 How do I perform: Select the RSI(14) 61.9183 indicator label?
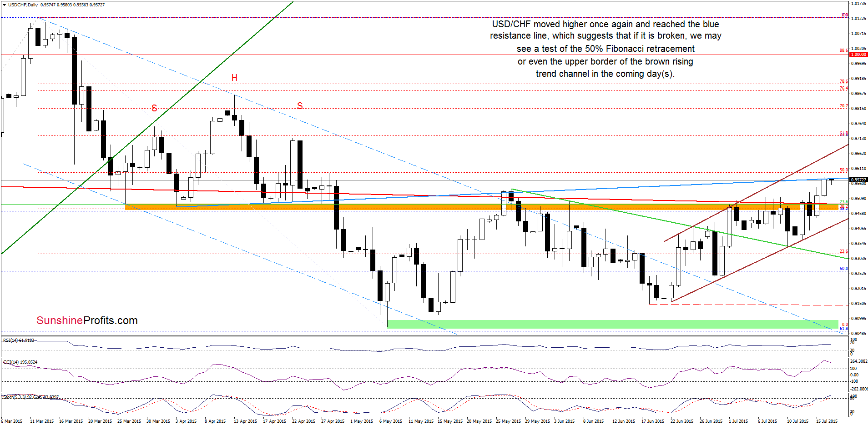pyautogui.click(x=19, y=340)
